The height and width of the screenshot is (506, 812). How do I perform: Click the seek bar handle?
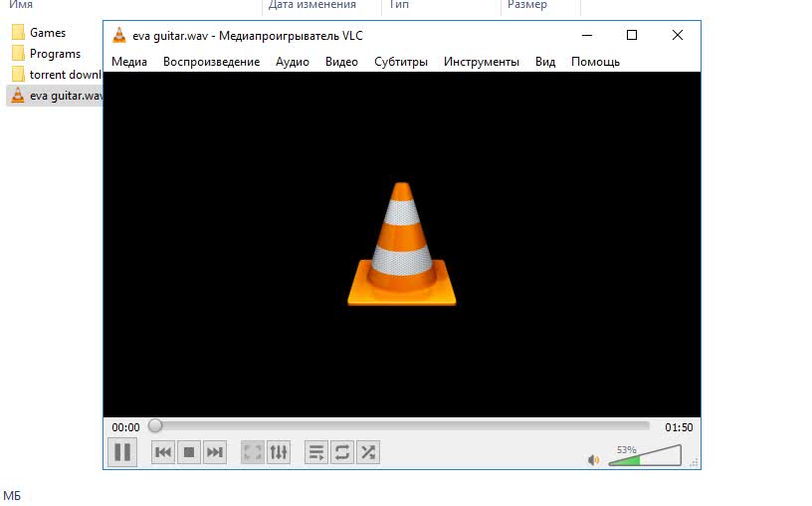(155, 426)
